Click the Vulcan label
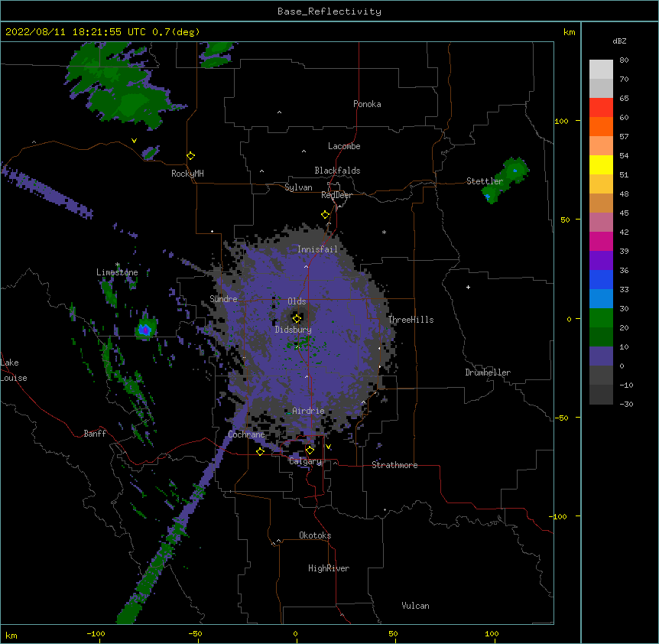 coord(415,606)
